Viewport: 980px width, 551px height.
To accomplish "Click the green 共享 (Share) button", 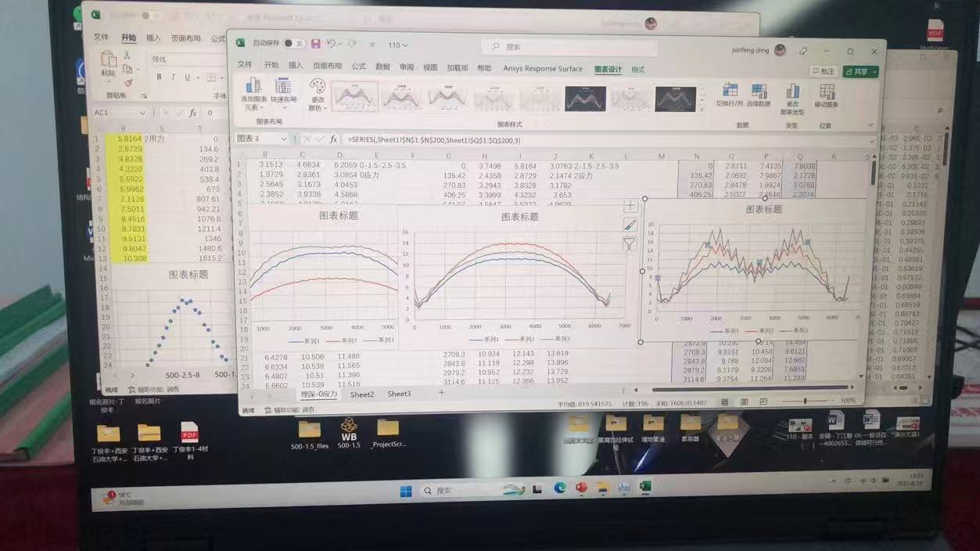I will [x=860, y=71].
